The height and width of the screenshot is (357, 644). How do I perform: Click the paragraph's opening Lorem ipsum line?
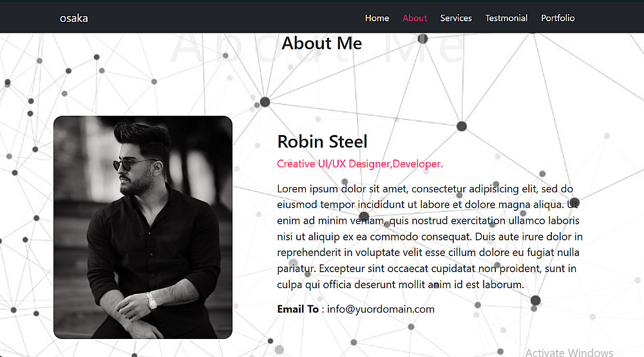pyautogui.click(x=425, y=188)
